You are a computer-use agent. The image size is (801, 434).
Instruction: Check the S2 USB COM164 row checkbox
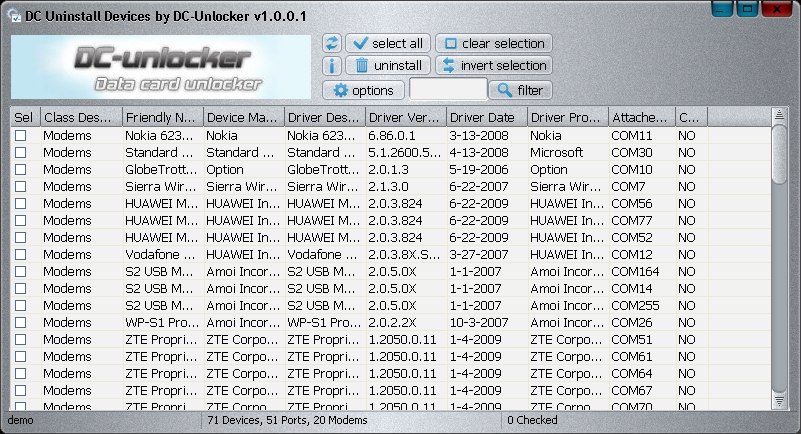coord(20,272)
